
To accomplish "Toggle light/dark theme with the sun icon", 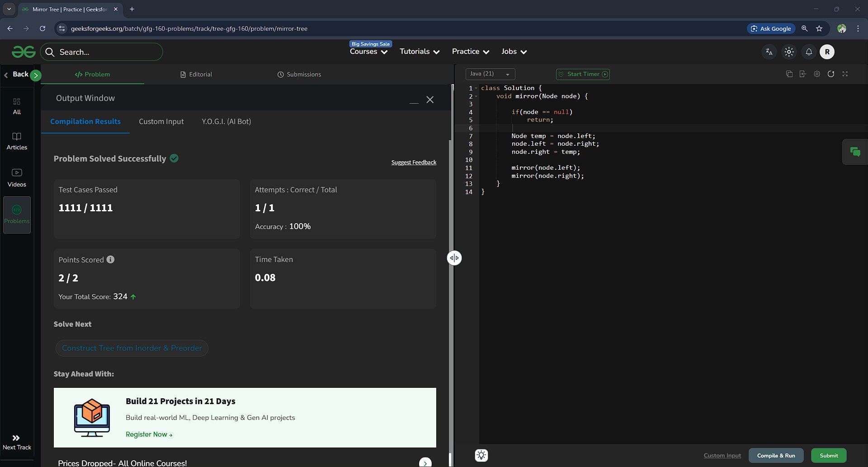I will (789, 52).
